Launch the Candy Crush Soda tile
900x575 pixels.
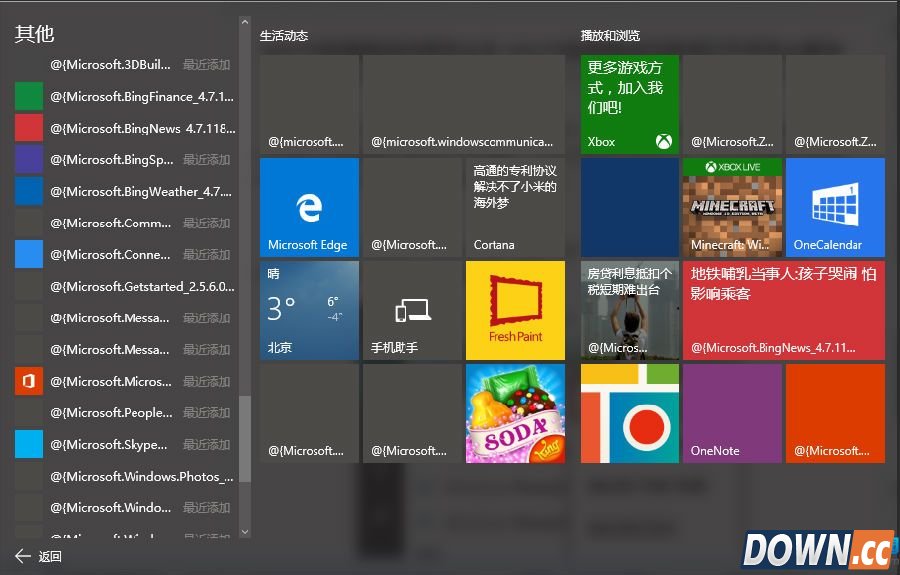coord(515,413)
